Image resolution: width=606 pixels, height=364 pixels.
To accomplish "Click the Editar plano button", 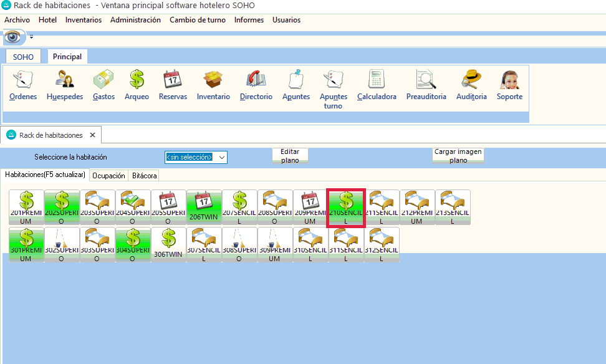I will pyautogui.click(x=290, y=156).
